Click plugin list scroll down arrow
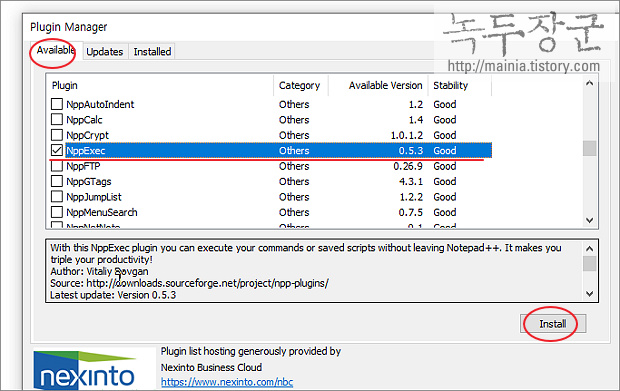Image resolution: width=620 pixels, height=391 pixels. coord(590,220)
